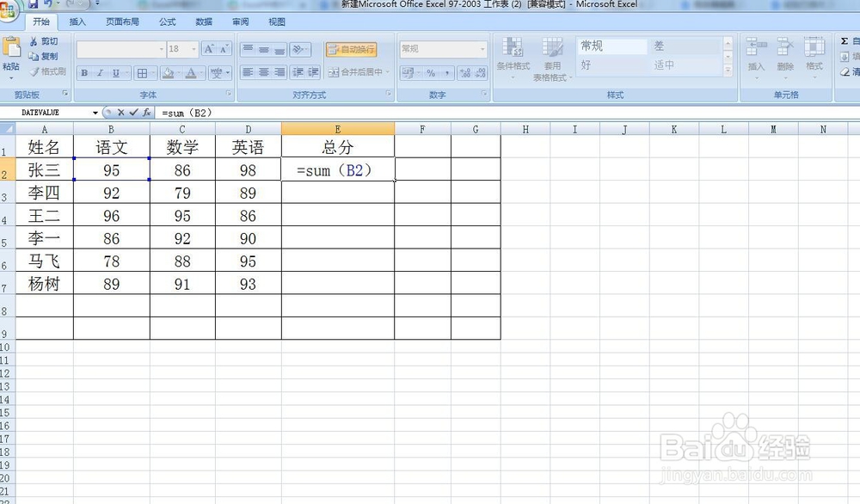Expand the cell styles gallery
The height and width of the screenshot is (504, 860).
tap(728, 71)
